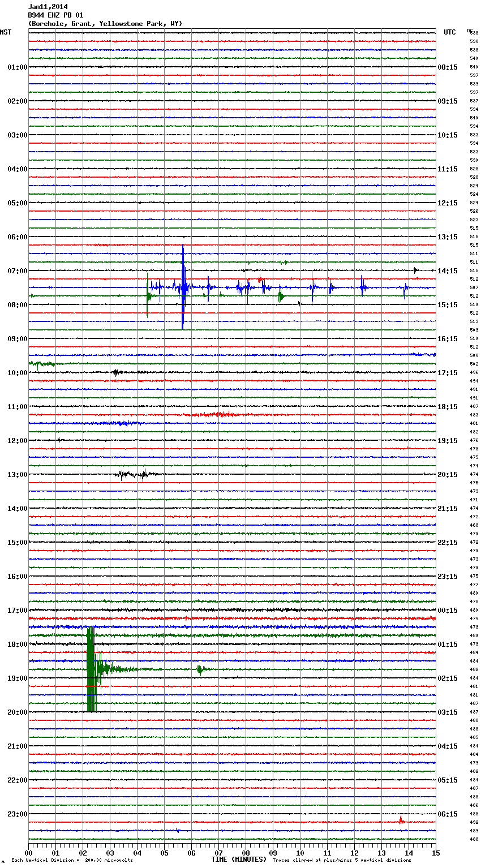The width and height of the screenshot is (481, 868).
Task: Click the Each Vertical Division 200.00 microvolts note
Action: coord(72,861)
